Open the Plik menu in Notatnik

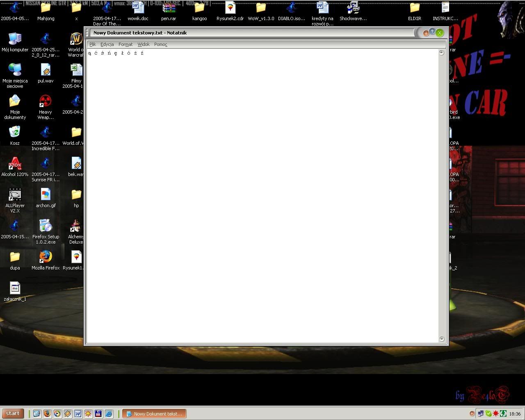click(x=93, y=44)
